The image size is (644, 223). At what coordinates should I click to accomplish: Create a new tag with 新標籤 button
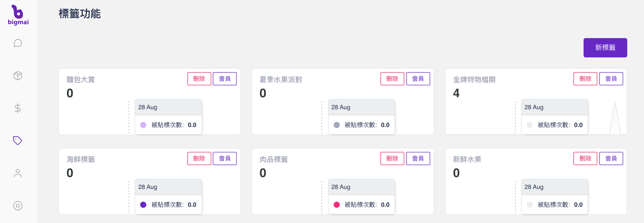tap(605, 48)
